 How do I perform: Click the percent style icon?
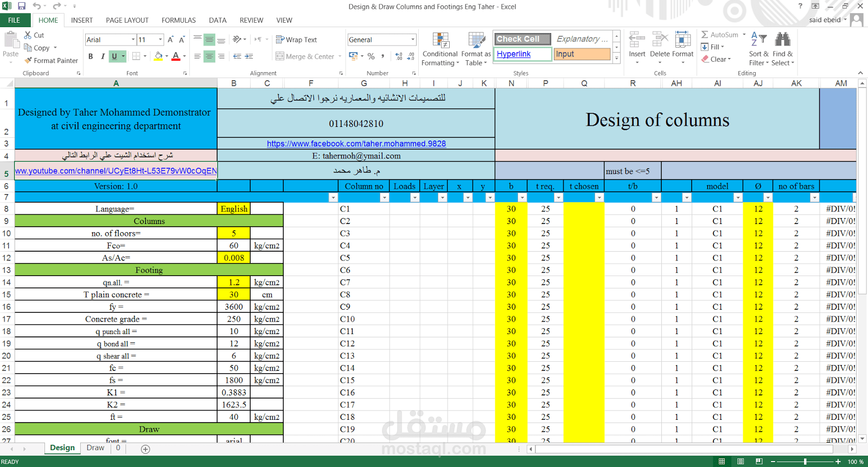pos(371,56)
